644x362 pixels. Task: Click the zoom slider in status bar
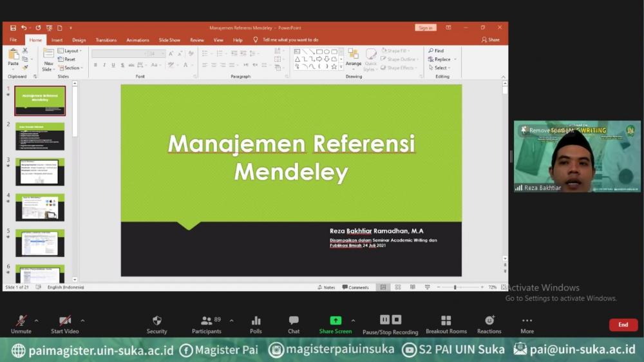point(455,287)
